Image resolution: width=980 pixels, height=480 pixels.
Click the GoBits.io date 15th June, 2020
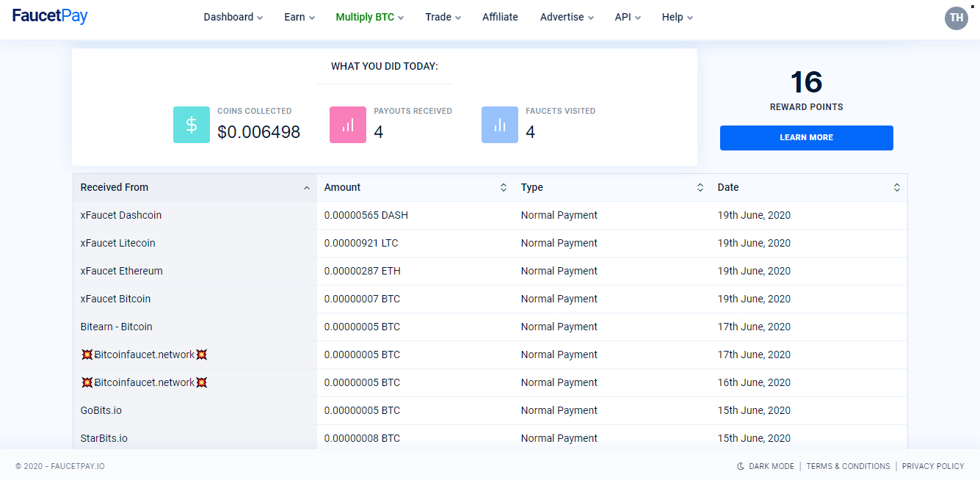(x=754, y=411)
